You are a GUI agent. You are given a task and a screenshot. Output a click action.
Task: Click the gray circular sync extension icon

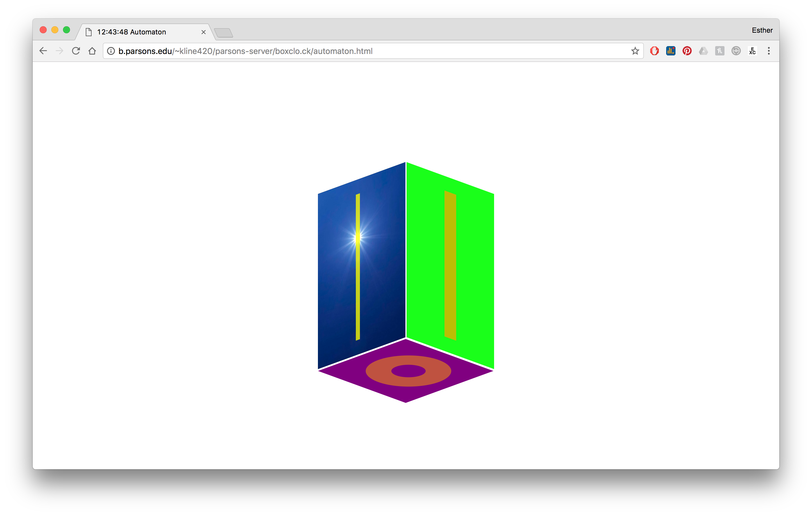click(x=736, y=51)
